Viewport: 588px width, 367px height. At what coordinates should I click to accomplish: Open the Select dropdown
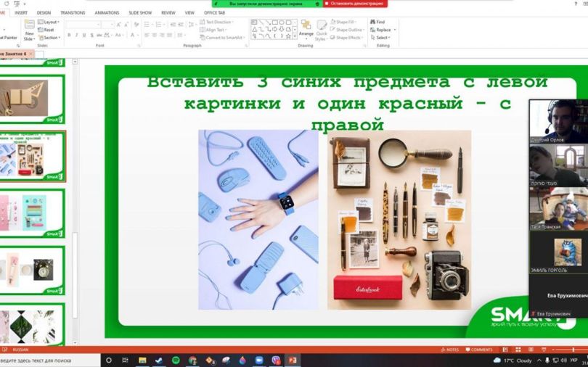point(380,38)
